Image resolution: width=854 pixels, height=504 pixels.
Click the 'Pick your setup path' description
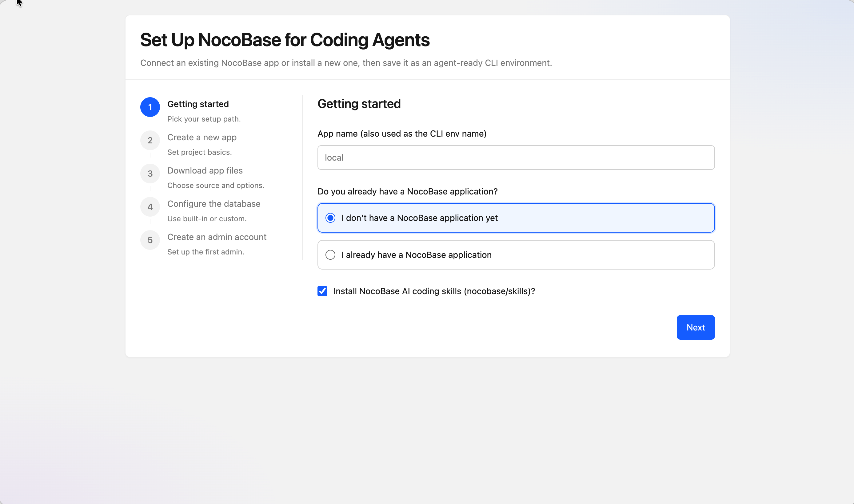click(204, 119)
